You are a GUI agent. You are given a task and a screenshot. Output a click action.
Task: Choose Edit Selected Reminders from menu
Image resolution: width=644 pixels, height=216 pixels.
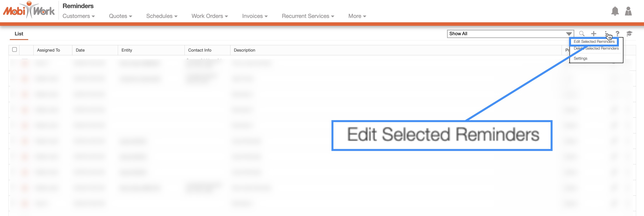[594, 42]
